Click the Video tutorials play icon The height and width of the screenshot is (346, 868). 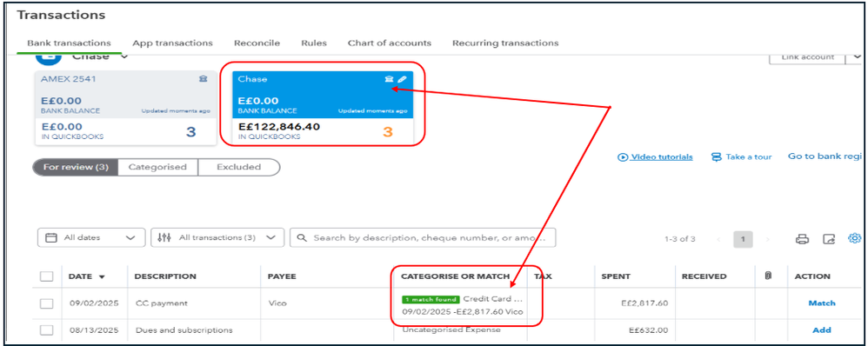click(x=623, y=157)
